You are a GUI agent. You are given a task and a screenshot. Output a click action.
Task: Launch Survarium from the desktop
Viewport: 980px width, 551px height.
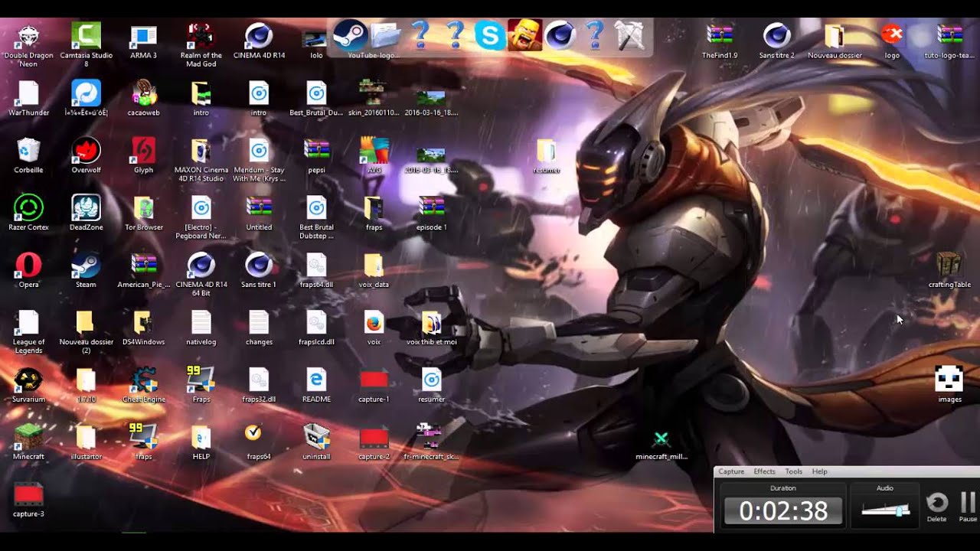pos(28,380)
